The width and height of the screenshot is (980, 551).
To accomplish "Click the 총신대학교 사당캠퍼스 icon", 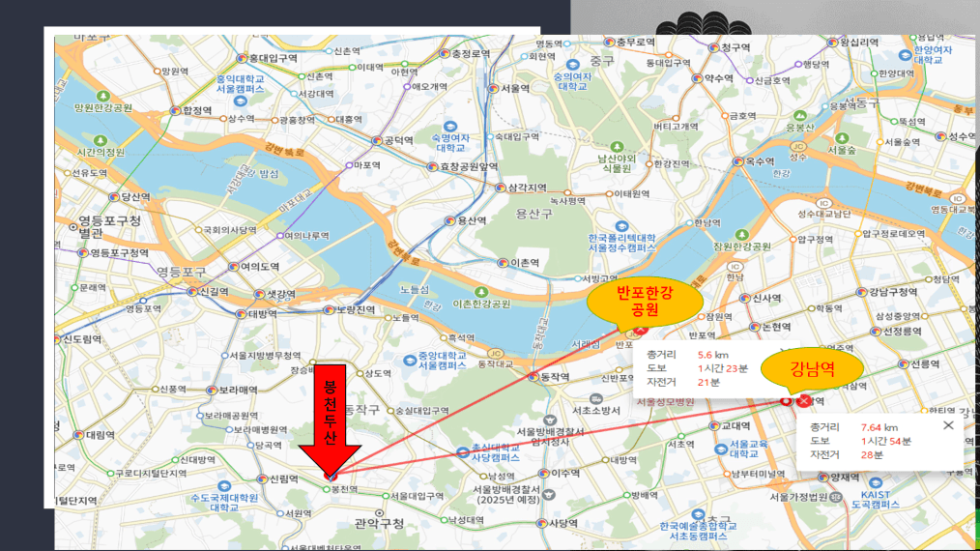I will 463,452.
